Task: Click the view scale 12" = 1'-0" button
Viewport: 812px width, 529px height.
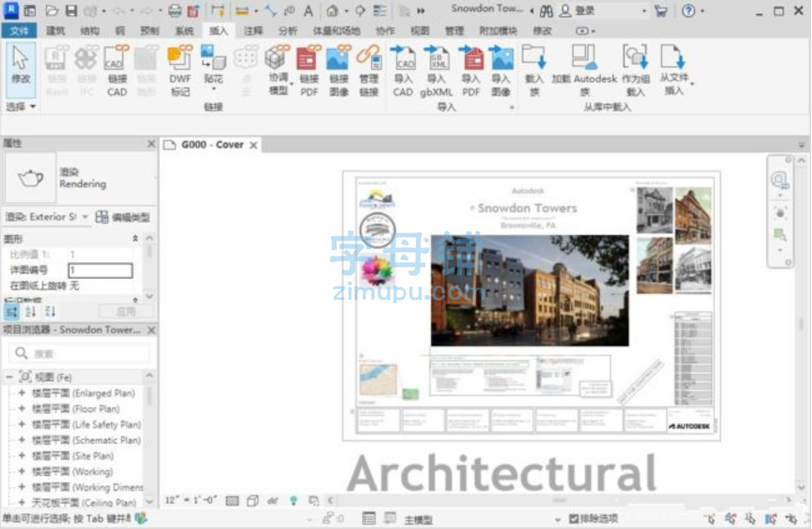Action: pos(191,501)
